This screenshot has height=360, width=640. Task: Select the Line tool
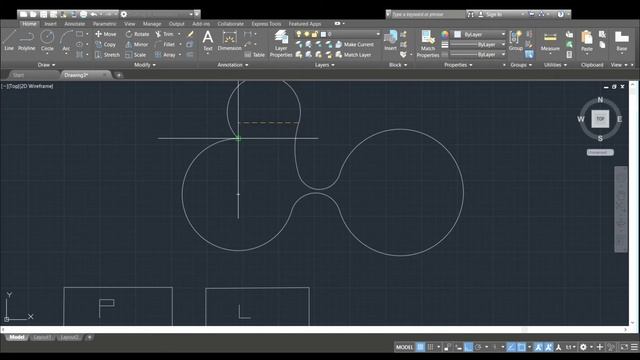coord(9,40)
